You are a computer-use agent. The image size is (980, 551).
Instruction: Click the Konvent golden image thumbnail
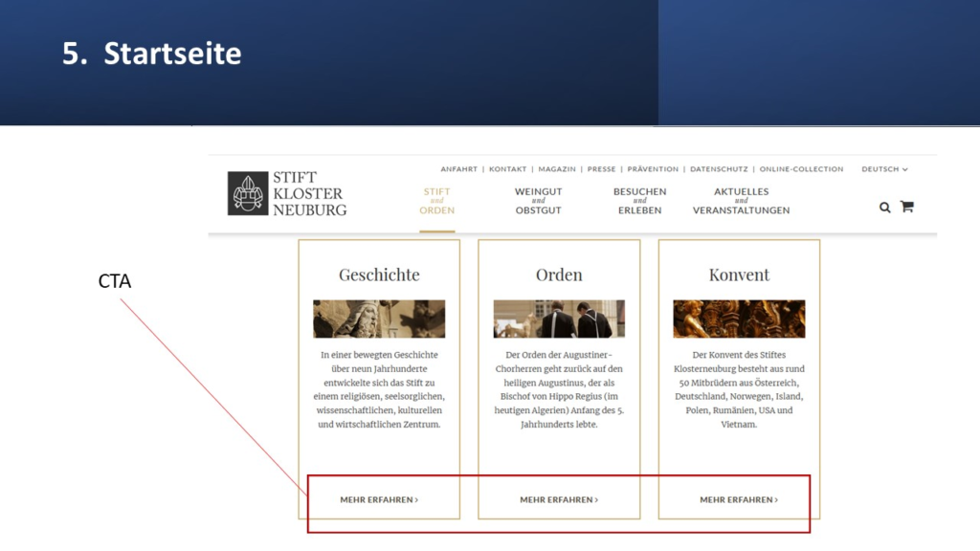(x=739, y=319)
